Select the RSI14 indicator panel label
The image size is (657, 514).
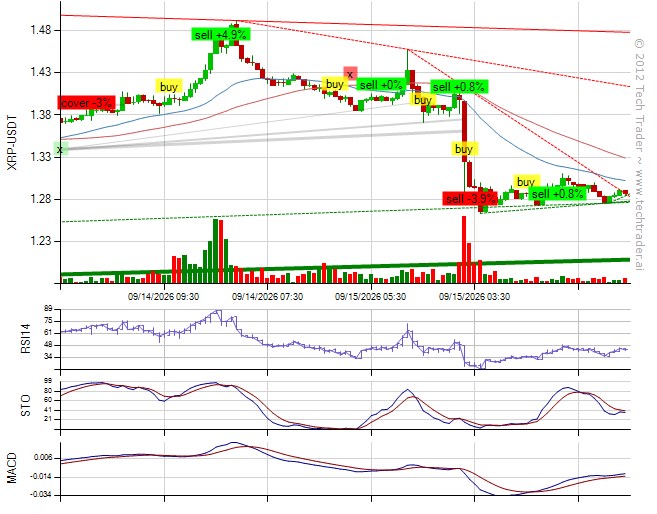coord(26,340)
